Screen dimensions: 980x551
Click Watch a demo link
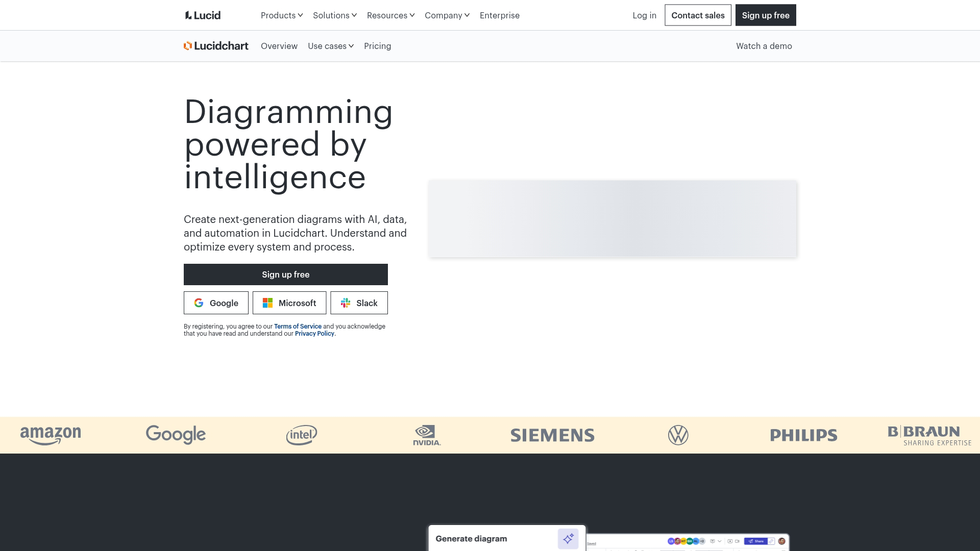[764, 46]
